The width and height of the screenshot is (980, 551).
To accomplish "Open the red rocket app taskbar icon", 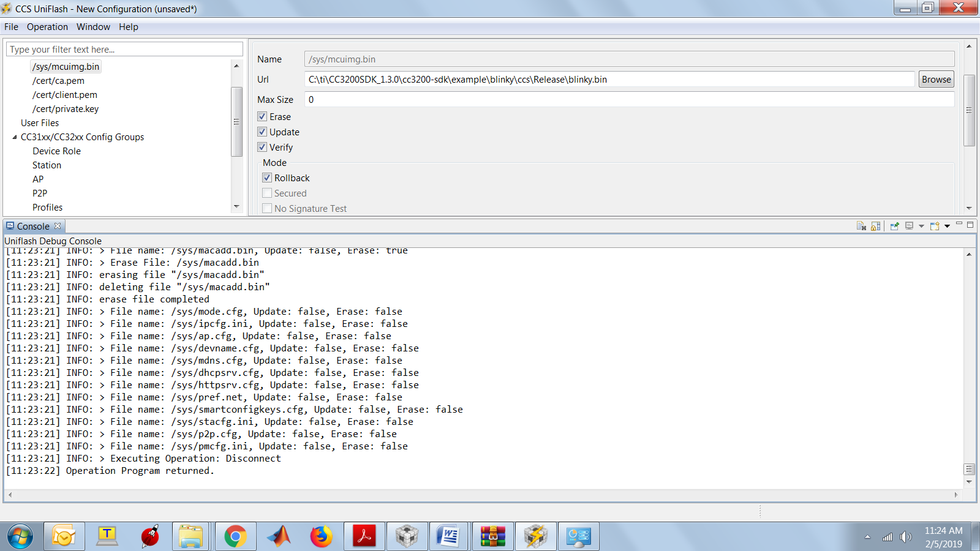I will point(149,537).
